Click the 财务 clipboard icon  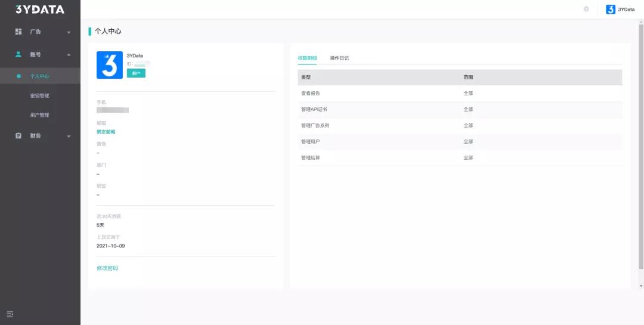tap(18, 135)
